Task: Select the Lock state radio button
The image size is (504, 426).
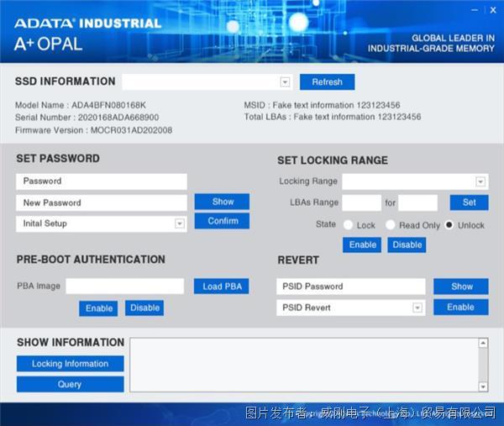Action: tap(348, 224)
